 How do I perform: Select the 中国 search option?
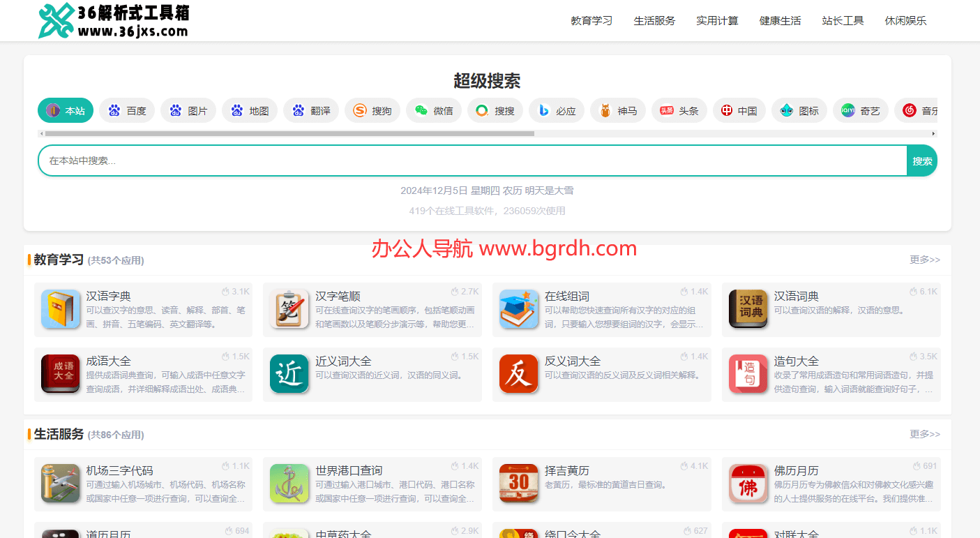click(x=741, y=110)
